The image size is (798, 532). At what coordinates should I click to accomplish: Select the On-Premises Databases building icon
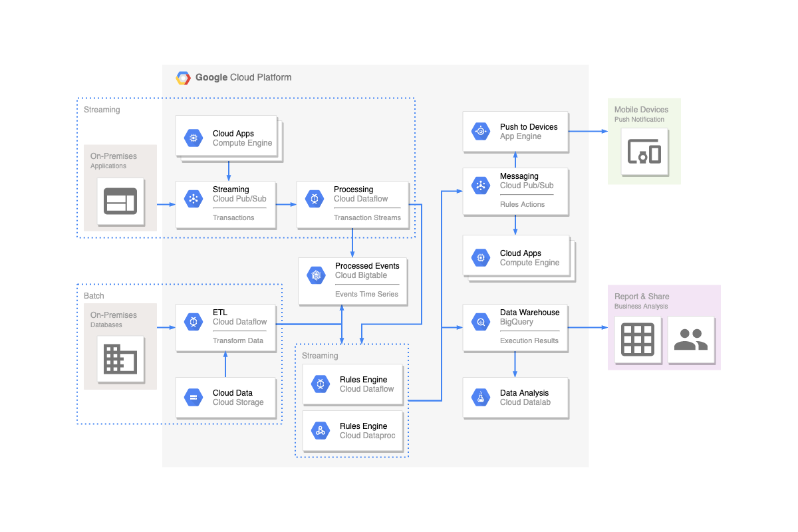(120, 359)
